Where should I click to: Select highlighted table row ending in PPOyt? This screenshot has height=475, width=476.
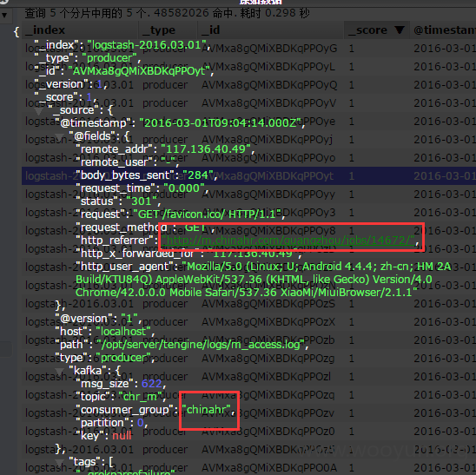(x=248, y=176)
